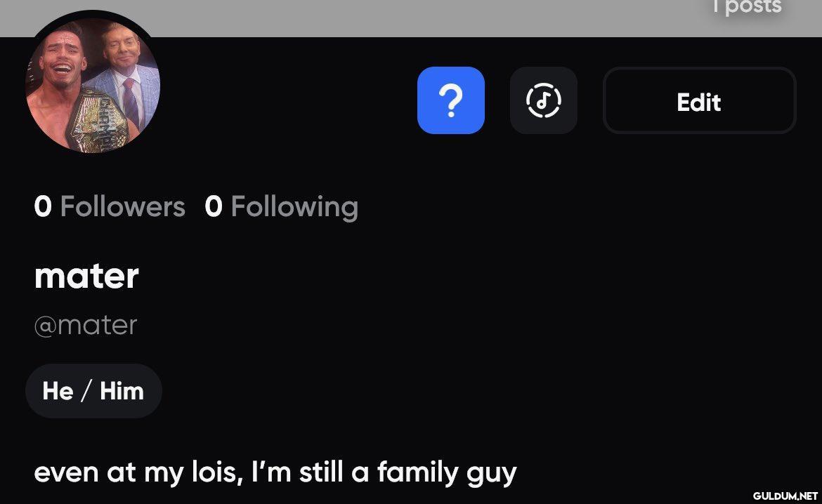Click the bold display name mater
The height and width of the screenshot is (504, 822).
[86, 276]
